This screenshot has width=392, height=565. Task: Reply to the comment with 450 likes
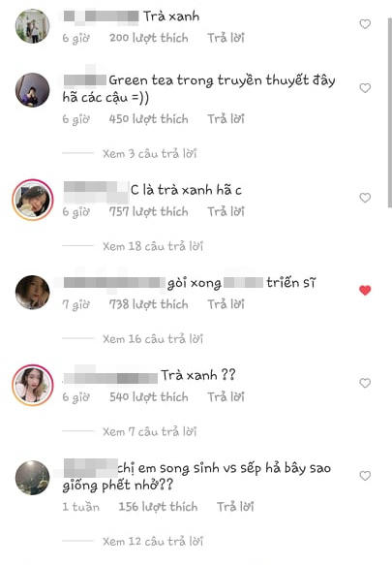226,119
